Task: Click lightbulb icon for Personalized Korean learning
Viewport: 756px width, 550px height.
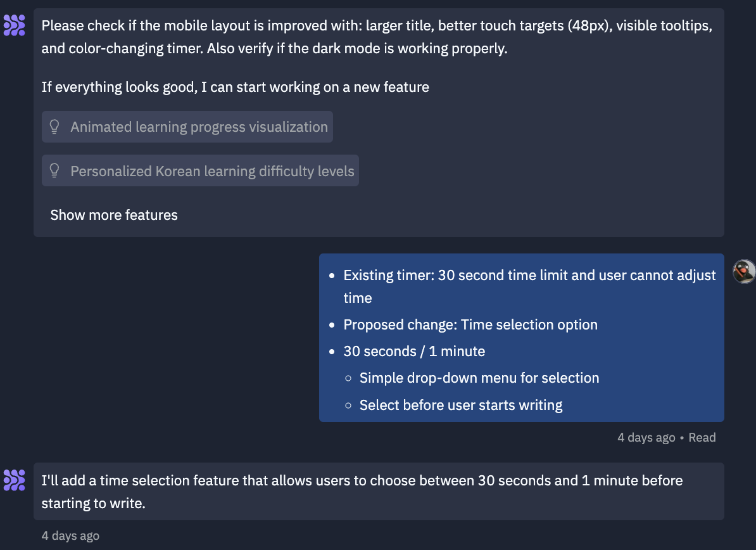Action: (x=54, y=170)
